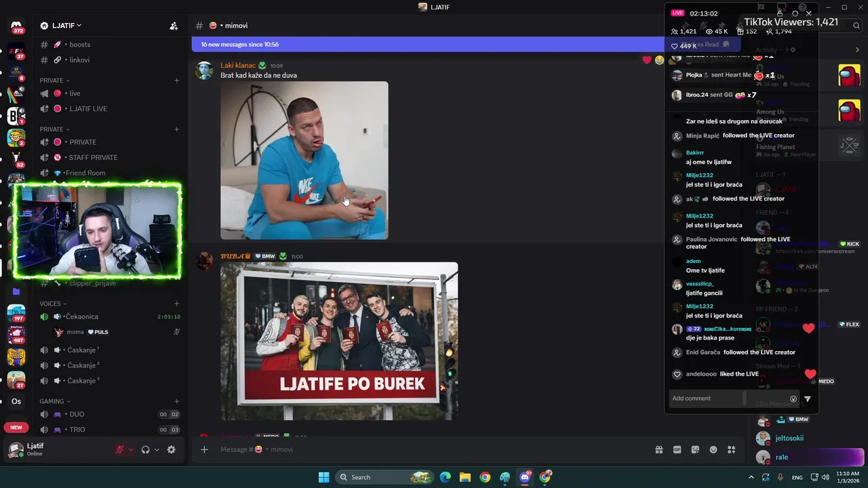Viewport: 868px width, 488px height.
Task: Add channel to GAMING category plus
Action: [177, 401]
